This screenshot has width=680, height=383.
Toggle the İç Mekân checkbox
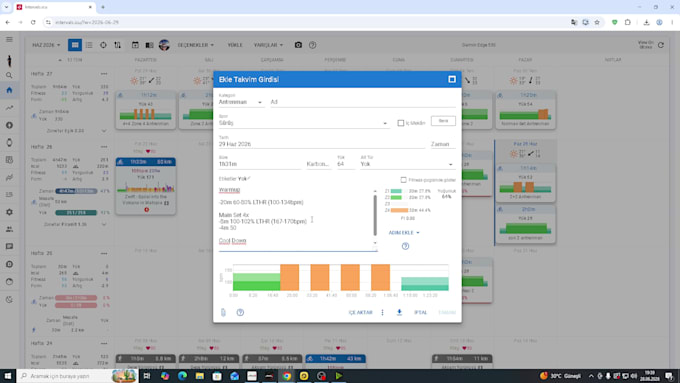401,123
